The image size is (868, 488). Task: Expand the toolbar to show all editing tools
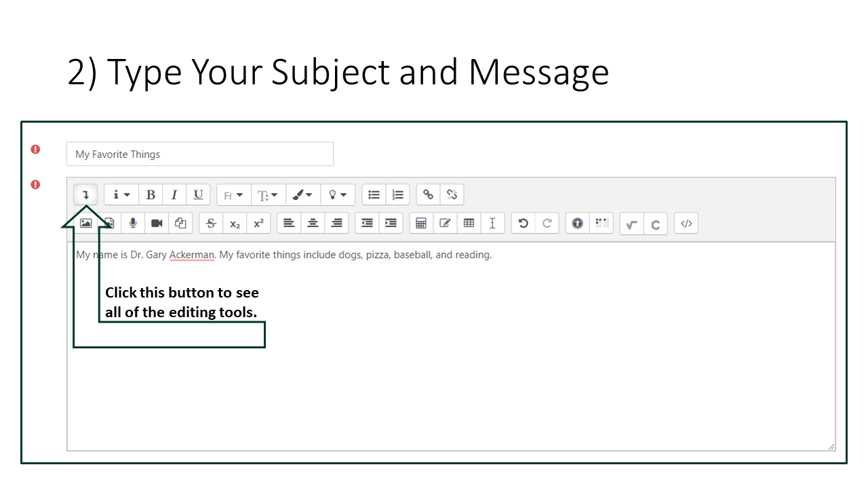[85, 195]
